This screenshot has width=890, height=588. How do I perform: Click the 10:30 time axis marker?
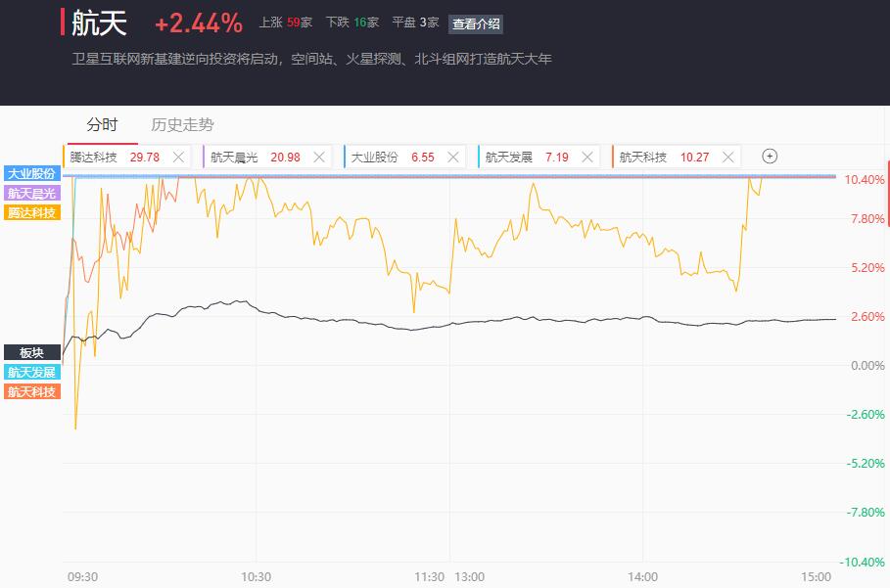(256, 576)
